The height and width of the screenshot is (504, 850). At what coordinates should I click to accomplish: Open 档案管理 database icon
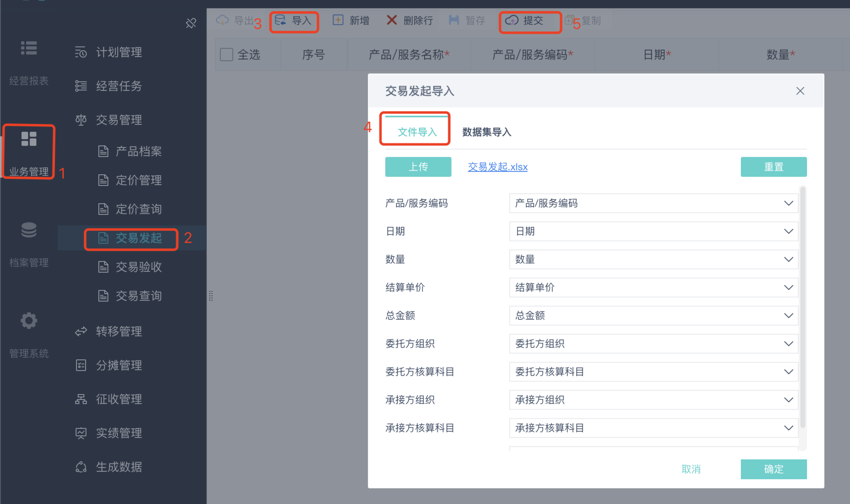tap(29, 230)
